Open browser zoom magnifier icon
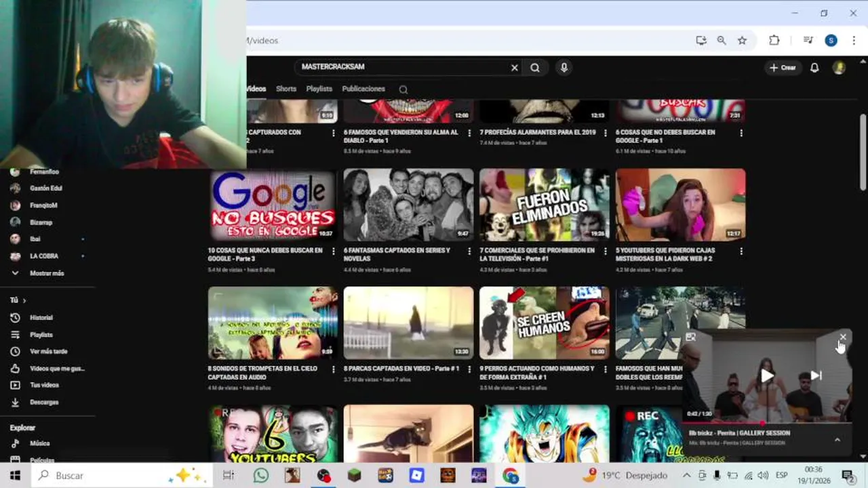This screenshot has height=488, width=868. pyautogui.click(x=722, y=41)
